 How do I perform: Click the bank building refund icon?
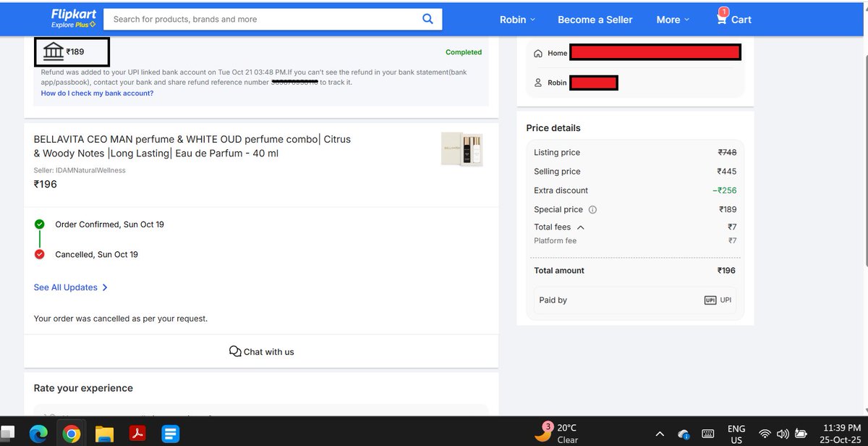click(53, 52)
